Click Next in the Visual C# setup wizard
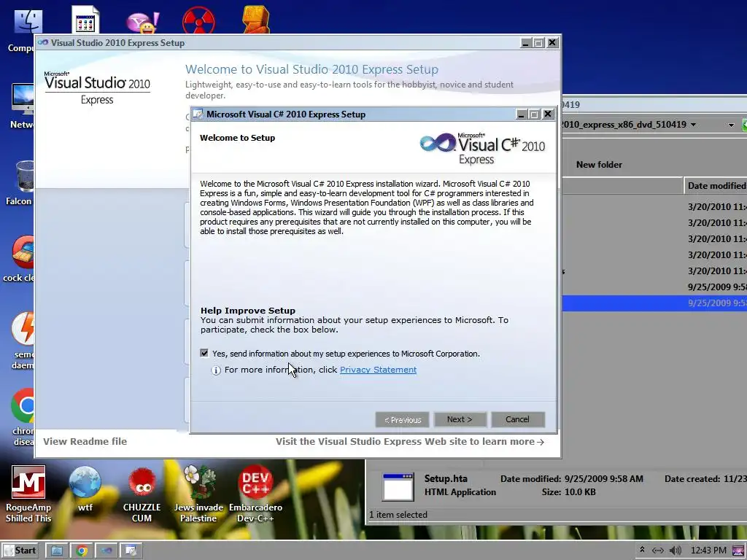The image size is (747, 560). coord(460,419)
